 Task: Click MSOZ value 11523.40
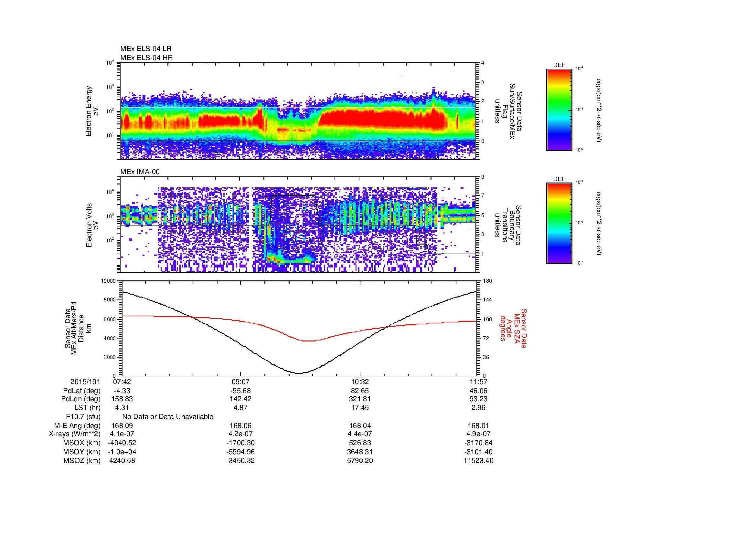479,461
